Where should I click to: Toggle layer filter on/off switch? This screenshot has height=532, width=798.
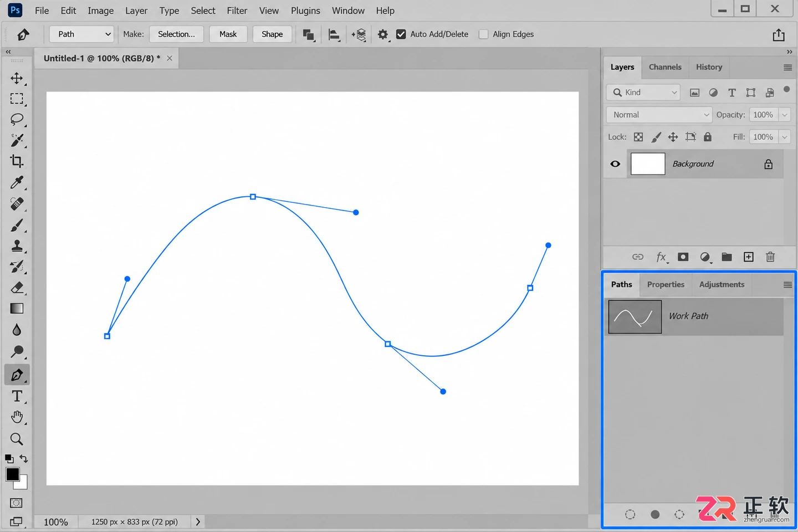(x=786, y=89)
